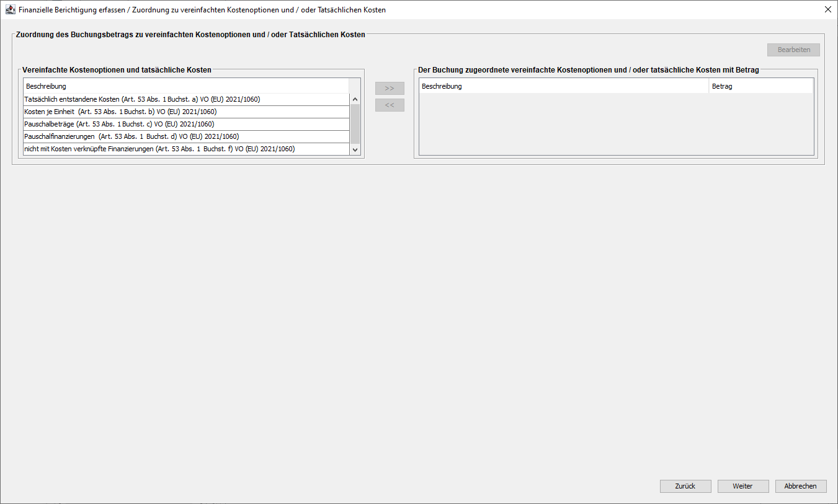Viewport: 838px width, 504px height.
Task: Close the Finanzielle Berichtigung dialog window
Action: pyautogui.click(x=827, y=10)
